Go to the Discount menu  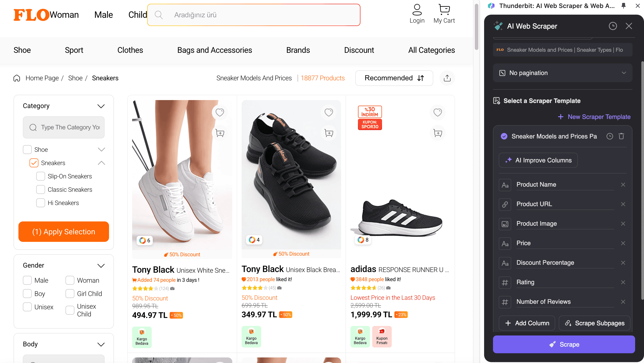click(359, 50)
